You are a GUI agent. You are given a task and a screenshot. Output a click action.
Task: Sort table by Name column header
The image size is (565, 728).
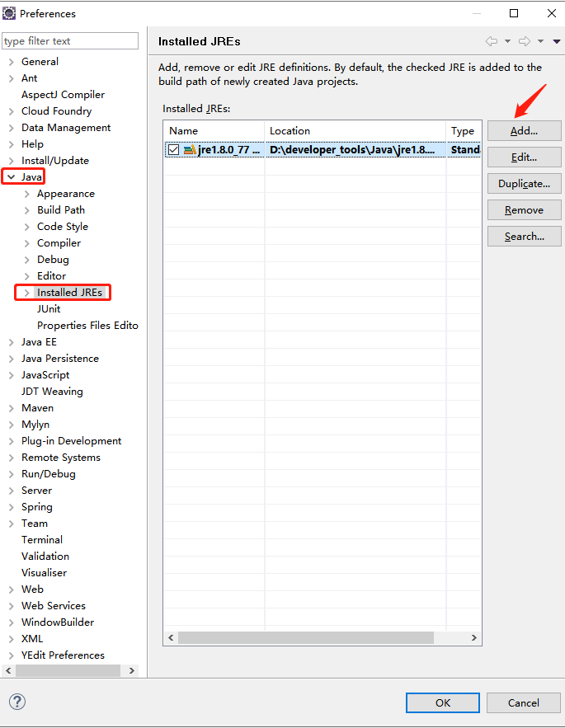(214, 131)
